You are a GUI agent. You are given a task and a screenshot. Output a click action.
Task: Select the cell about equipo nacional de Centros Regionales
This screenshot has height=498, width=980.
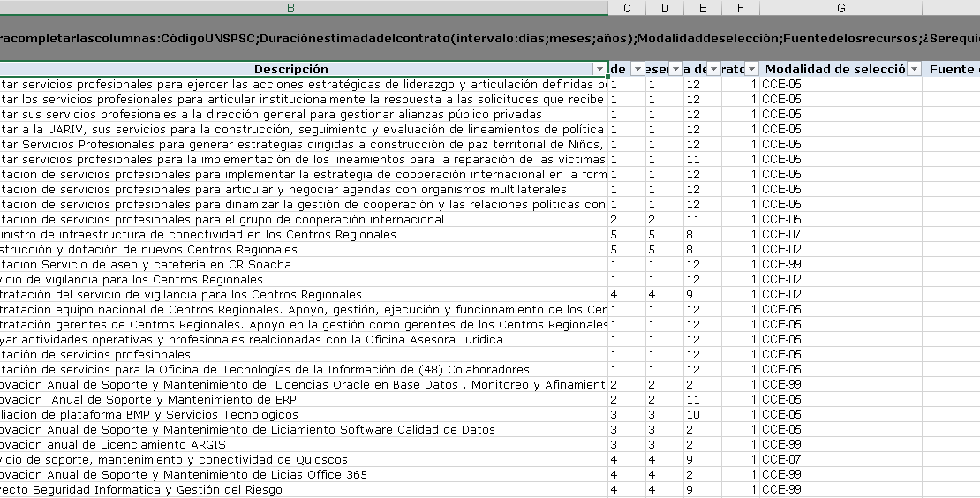click(304, 309)
